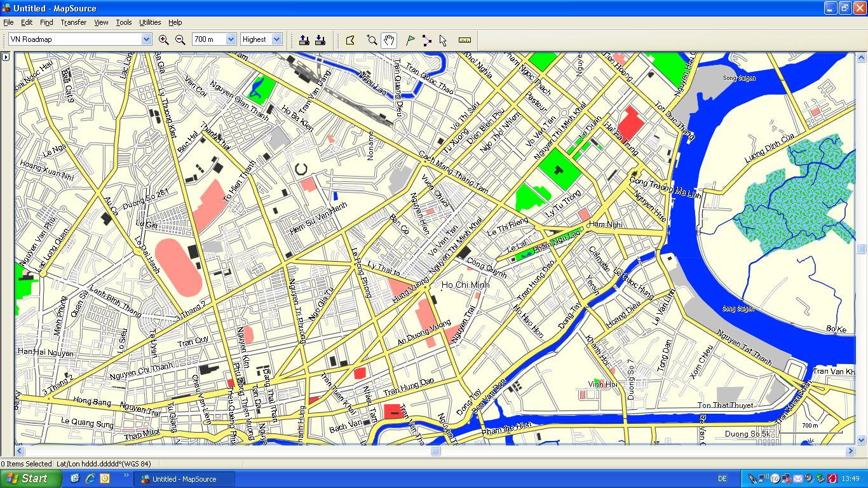This screenshot has height=488, width=868.
Task: Click the An Duong Vuong street label
Action: point(424,333)
